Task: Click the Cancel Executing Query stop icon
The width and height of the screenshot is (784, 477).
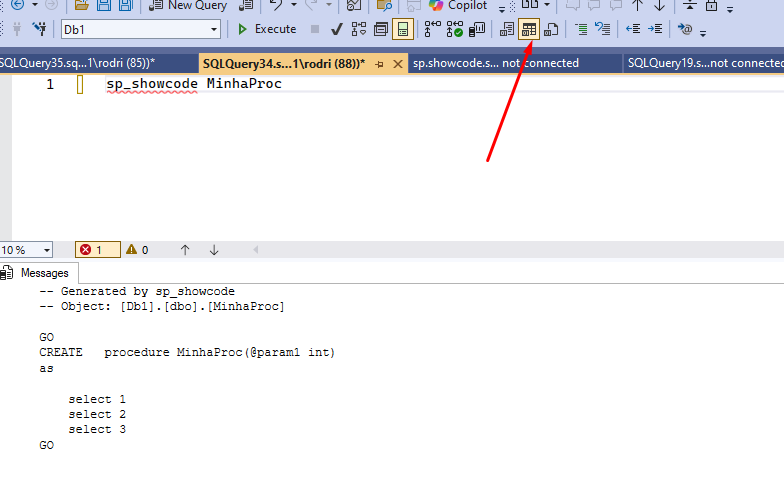Action: [x=315, y=29]
